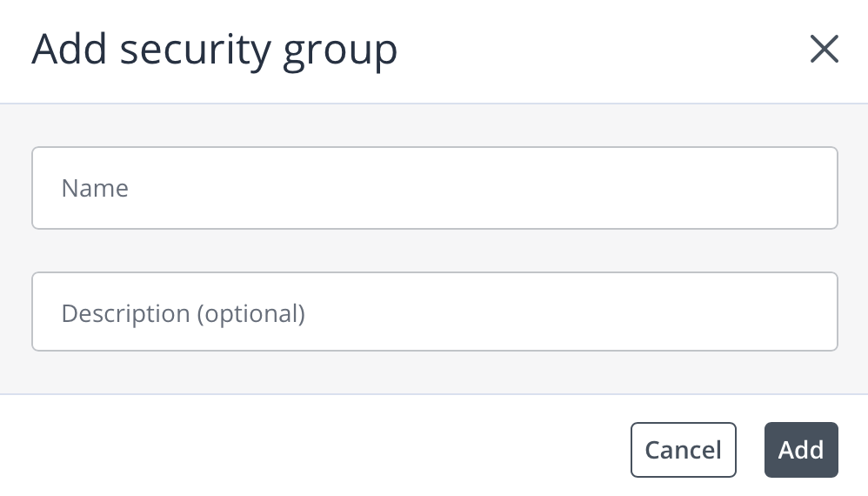Click the Add button

pyautogui.click(x=800, y=450)
